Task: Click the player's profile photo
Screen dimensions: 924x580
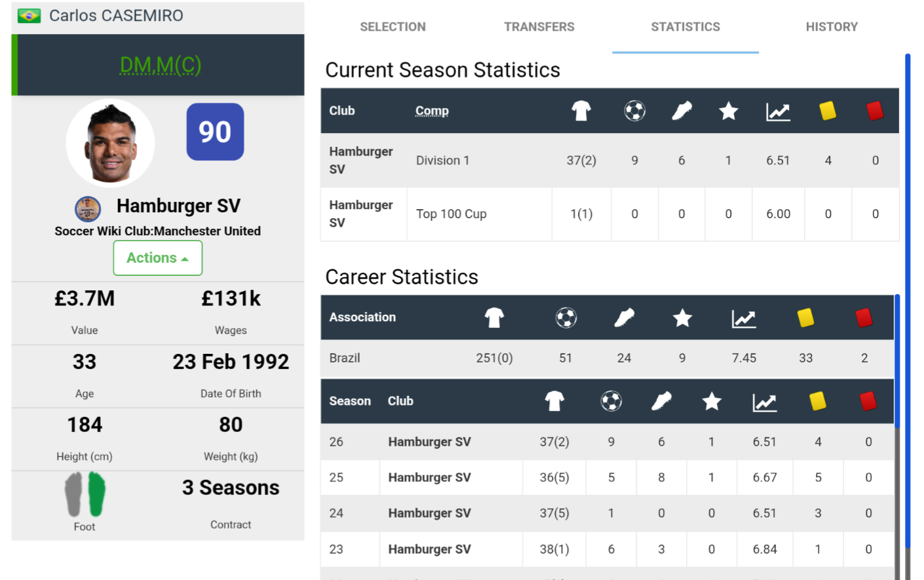Action: point(110,142)
